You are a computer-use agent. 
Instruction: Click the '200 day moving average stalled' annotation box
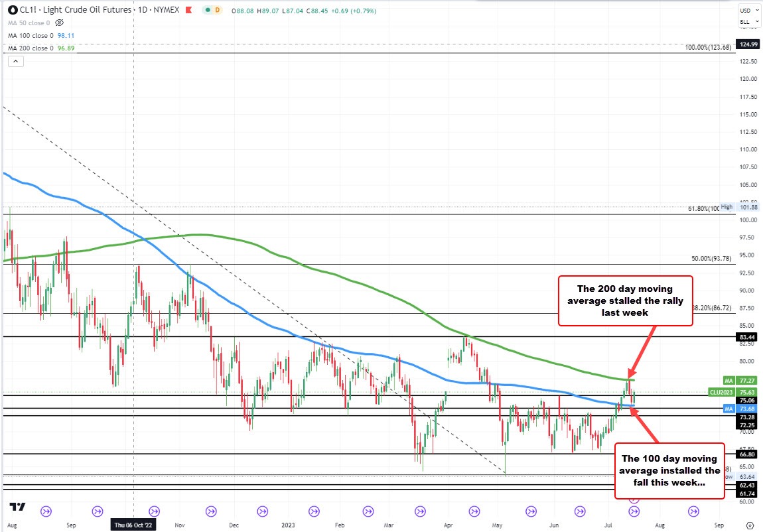tap(625, 300)
